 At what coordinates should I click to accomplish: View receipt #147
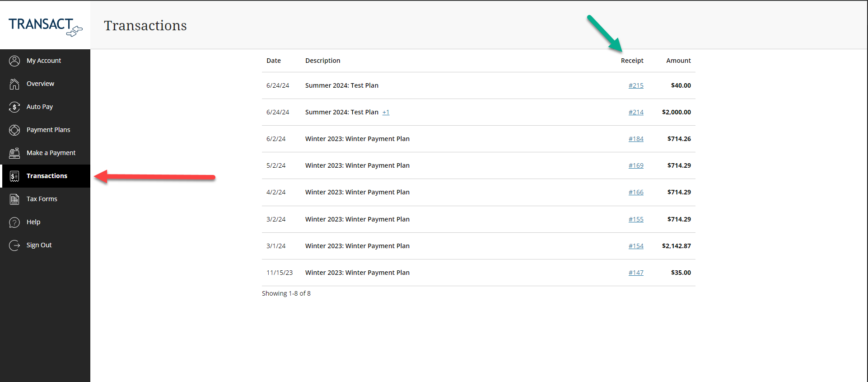(636, 273)
